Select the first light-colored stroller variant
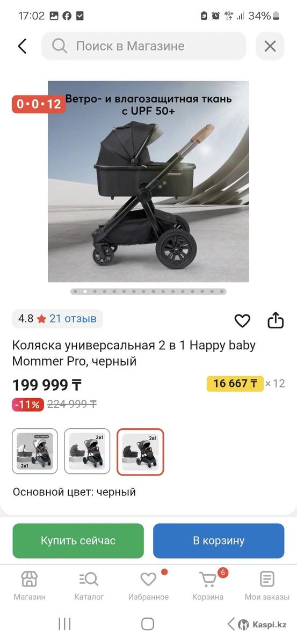The height and width of the screenshot is (644, 297). point(35,451)
